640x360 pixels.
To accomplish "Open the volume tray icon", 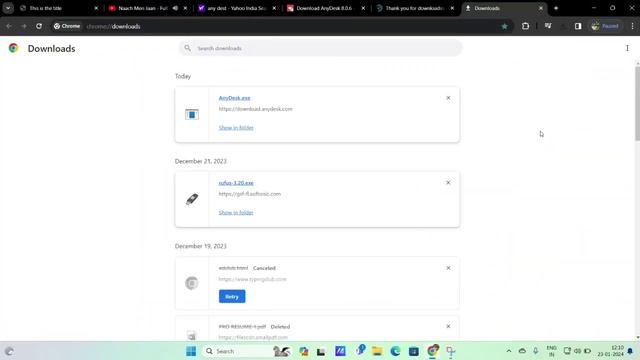I will tap(578, 351).
